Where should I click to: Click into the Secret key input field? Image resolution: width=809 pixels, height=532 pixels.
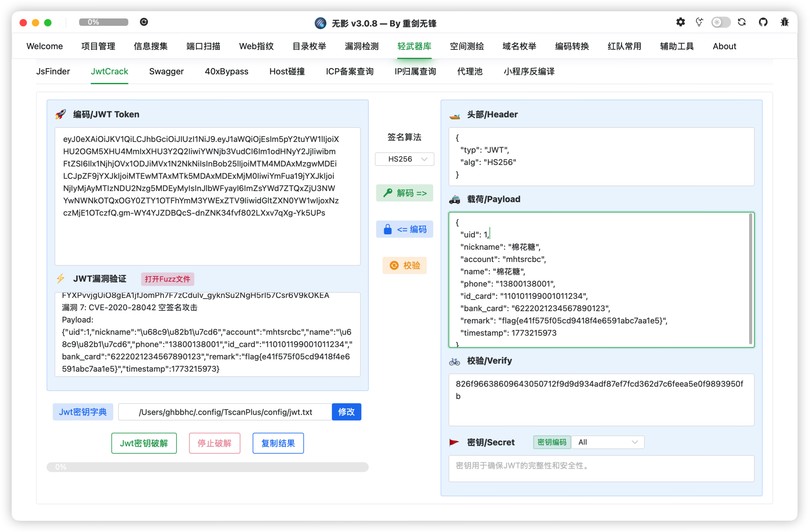click(x=601, y=468)
